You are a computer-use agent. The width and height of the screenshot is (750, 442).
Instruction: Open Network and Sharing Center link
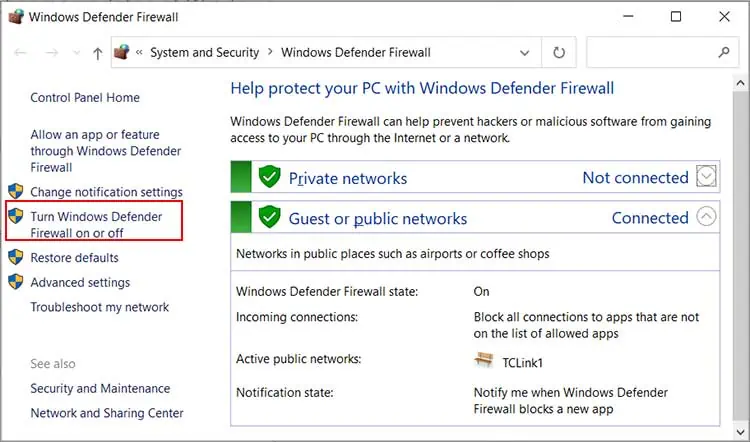[x=107, y=413]
